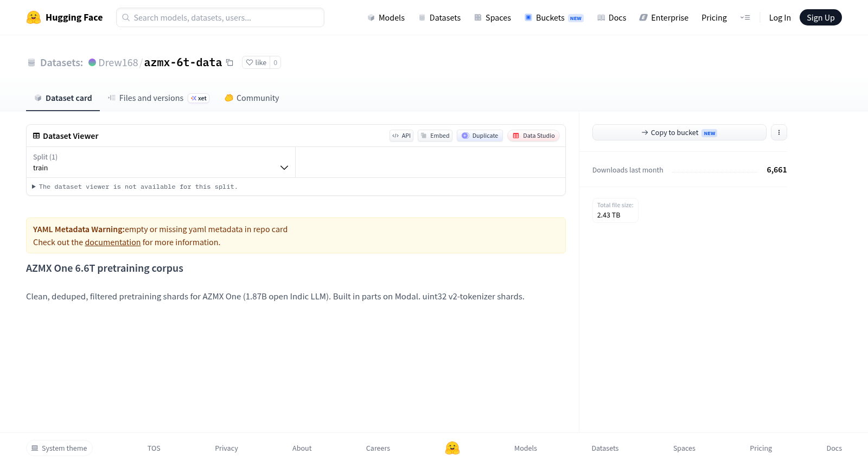Viewport: 868px width, 467px height.
Task: Click the heart like icon
Action: [250, 62]
